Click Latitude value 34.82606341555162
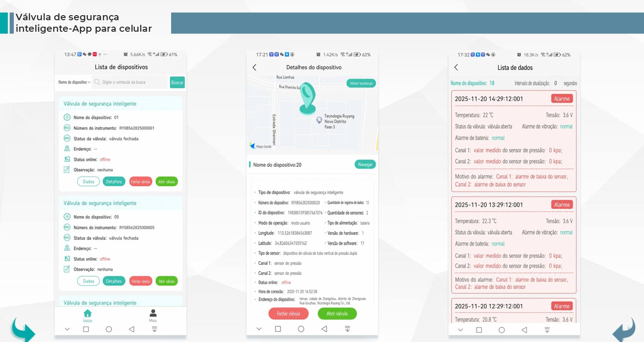Image resolution: width=644 pixels, height=342 pixels. [291, 243]
